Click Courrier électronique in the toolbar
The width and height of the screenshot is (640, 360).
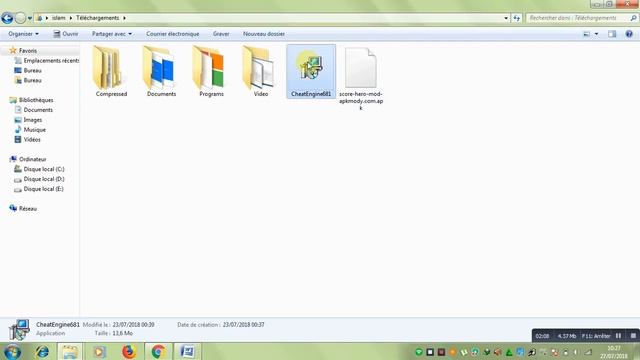click(173, 34)
